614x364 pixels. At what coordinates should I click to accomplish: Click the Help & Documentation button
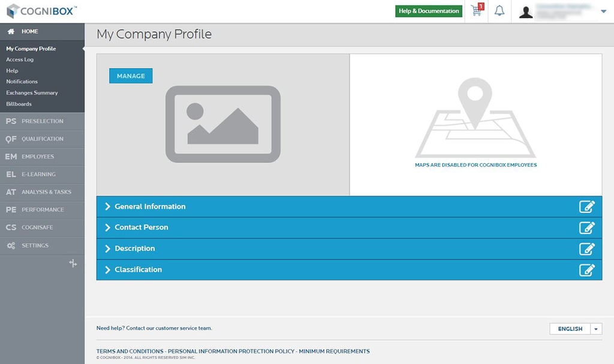point(429,11)
